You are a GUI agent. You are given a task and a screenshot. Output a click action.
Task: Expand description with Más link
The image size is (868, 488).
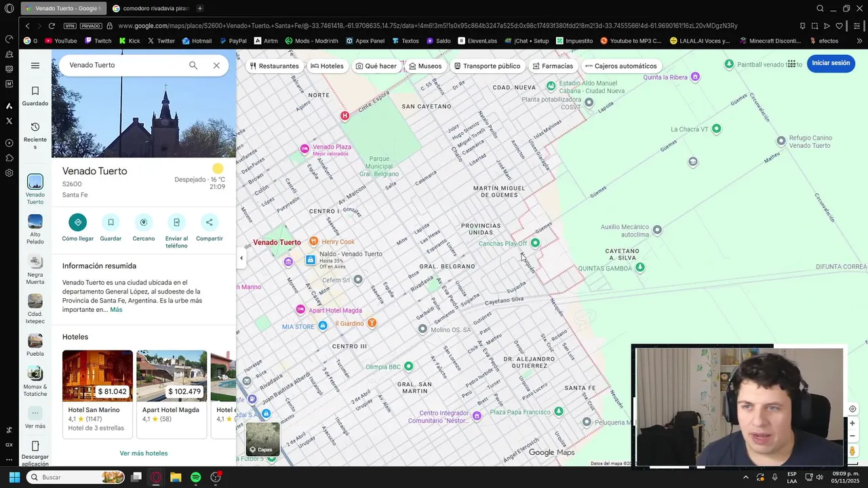tap(116, 310)
